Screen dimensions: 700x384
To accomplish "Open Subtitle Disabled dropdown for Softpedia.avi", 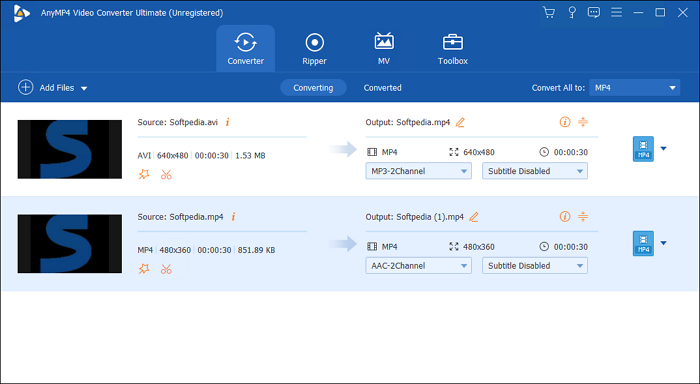I will (535, 171).
